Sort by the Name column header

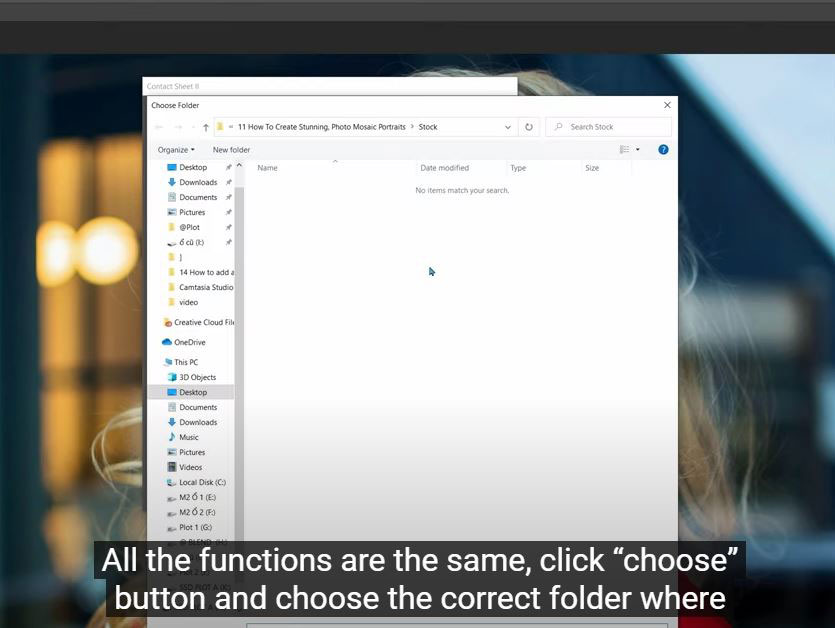(x=267, y=168)
